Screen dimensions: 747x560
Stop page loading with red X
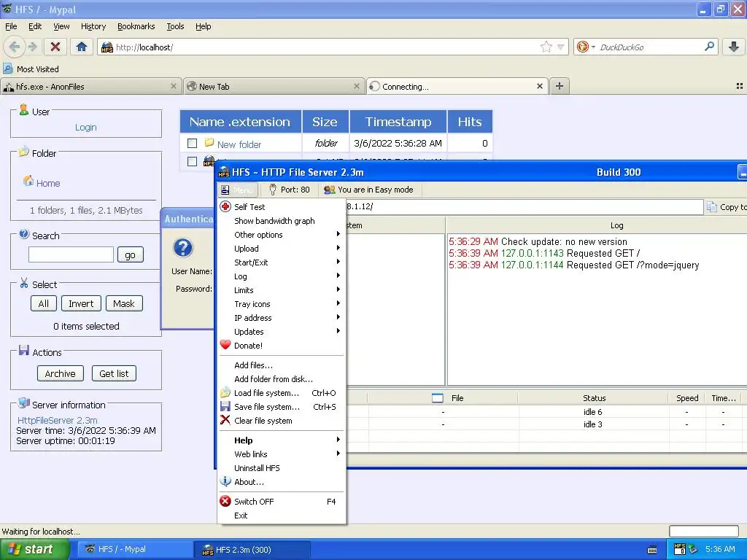(x=55, y=47)
